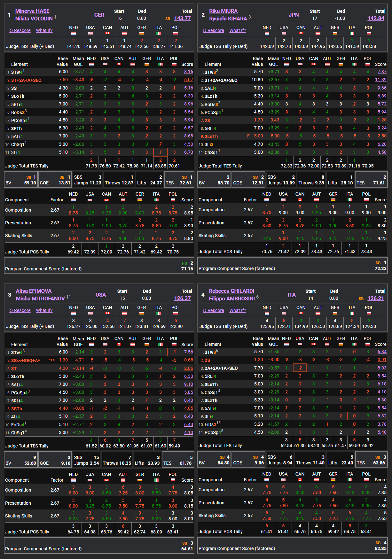
Task: Click the Netherlands flag in Ghilardi/Ambrosini judge tally header
Action: point(267,313)
